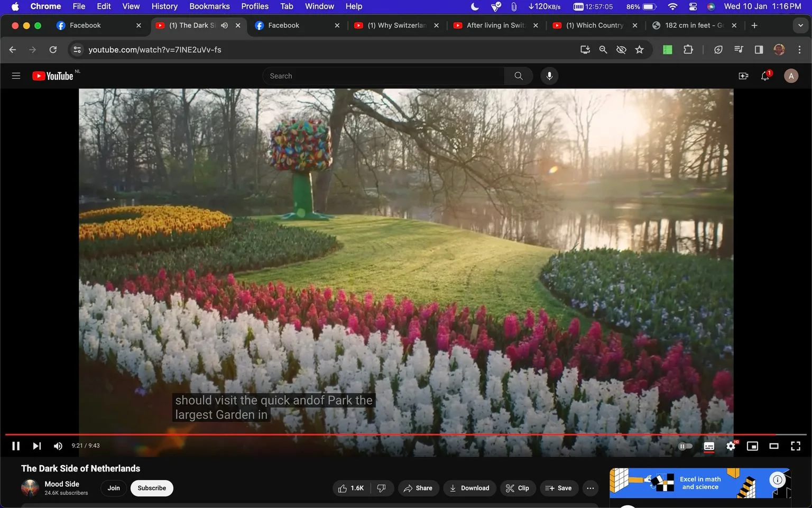Switch to Which Country tab
Image resolution: width=812 pixels, height=508 pixels.
click(x=595, y=25)
